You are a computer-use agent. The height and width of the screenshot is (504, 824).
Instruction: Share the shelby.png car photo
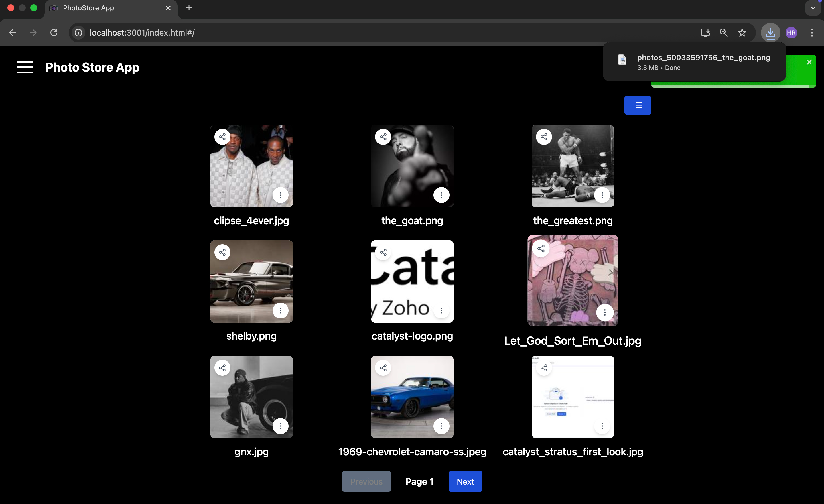point(222,252)
